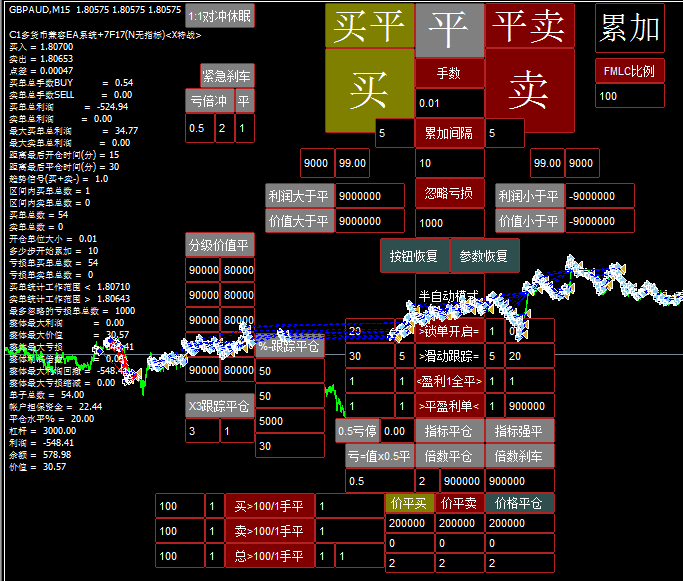Viewport: 683px width, 581px height.
Task: Click the 忽略亏损 ignore loss button
Action: tap(449, 193)
